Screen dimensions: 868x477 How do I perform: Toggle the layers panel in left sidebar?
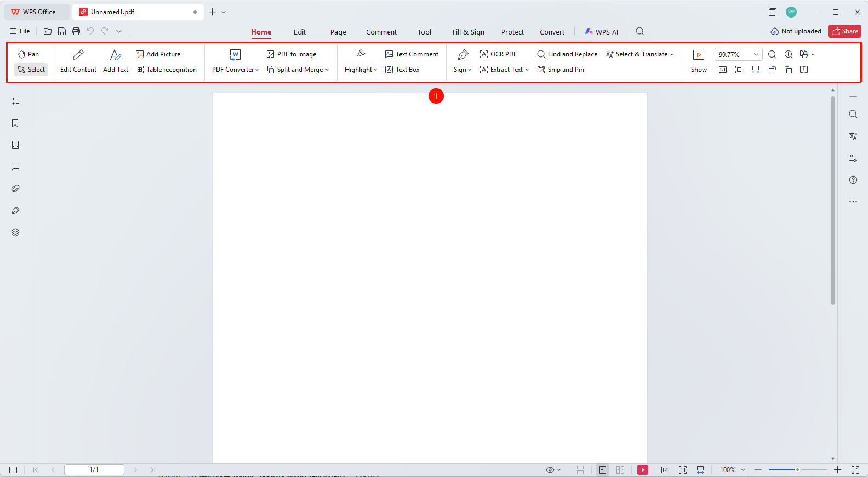pos(15,232)
